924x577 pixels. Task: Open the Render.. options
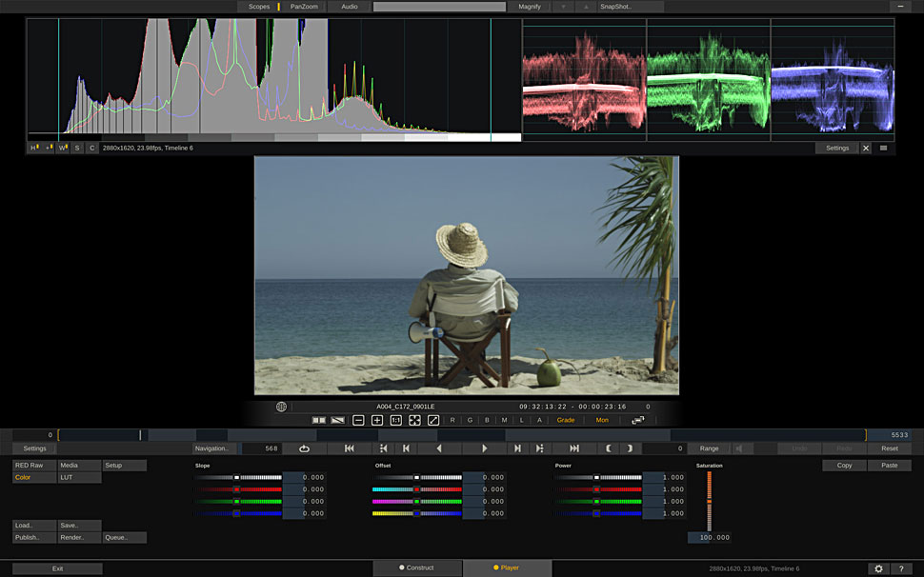pyautogui.click(x=79, y=537)
